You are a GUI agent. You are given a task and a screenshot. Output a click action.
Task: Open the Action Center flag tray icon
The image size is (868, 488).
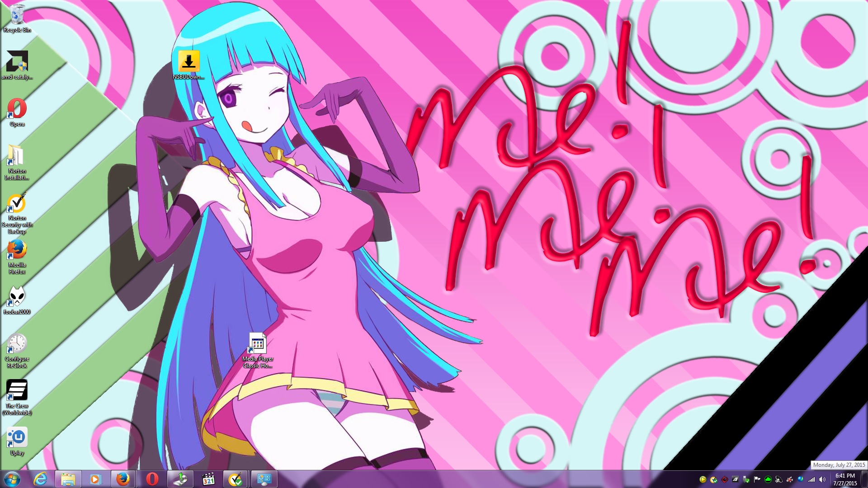[x=757, y=479]
